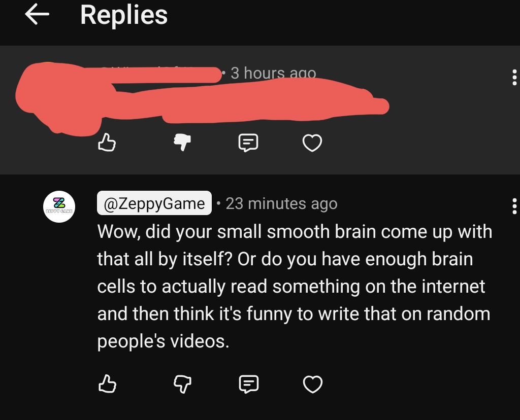
Task: Tap the 23 minutes ago timestamp
Action: [x=281, y=203]
